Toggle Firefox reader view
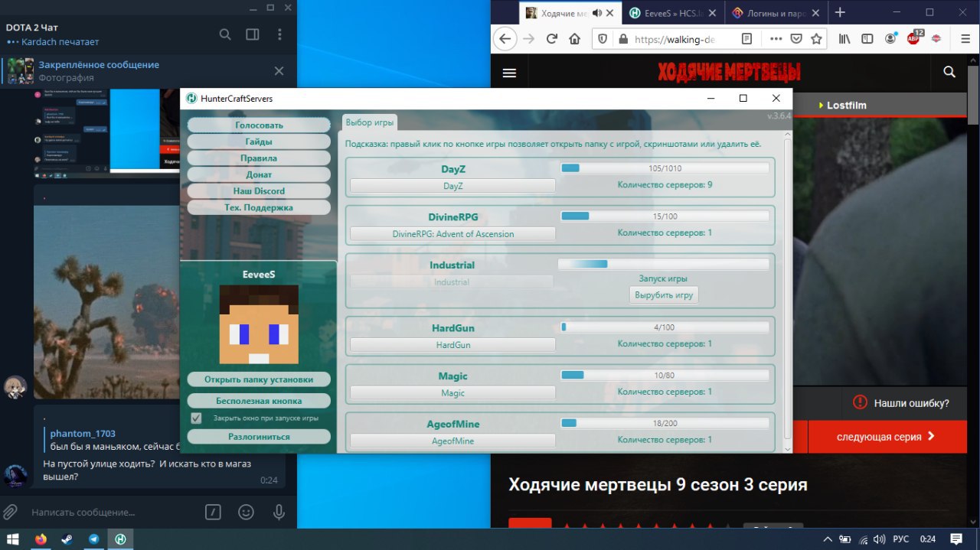 point(746,39)
